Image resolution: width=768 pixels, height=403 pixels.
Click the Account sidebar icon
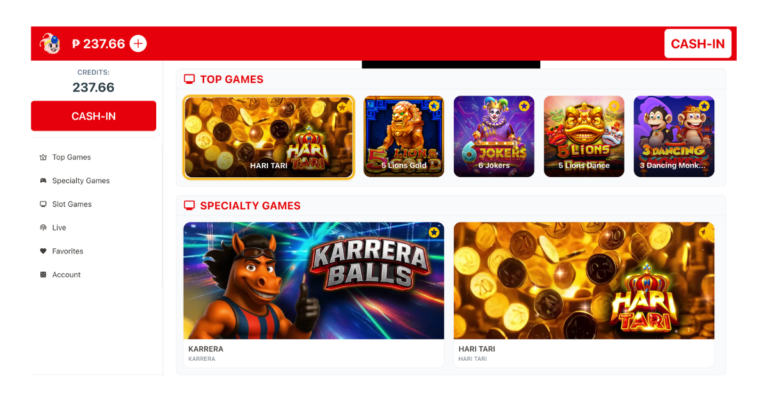43,275
